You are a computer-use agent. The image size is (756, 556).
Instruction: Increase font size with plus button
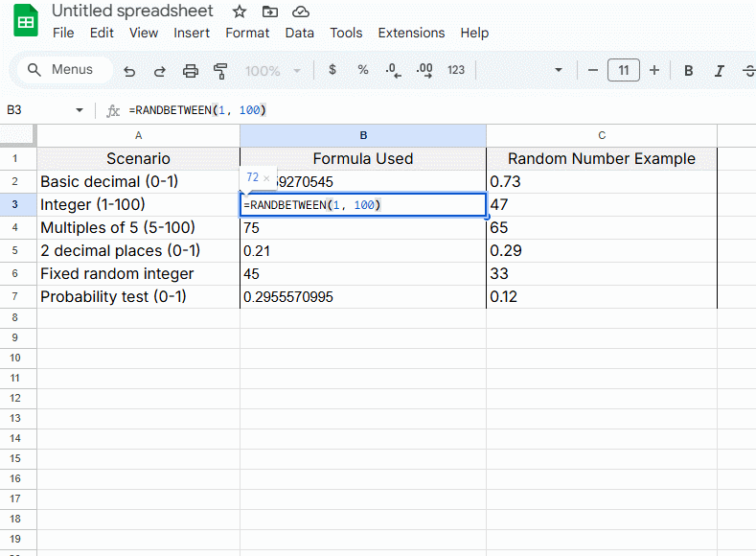tap(654, 70)
